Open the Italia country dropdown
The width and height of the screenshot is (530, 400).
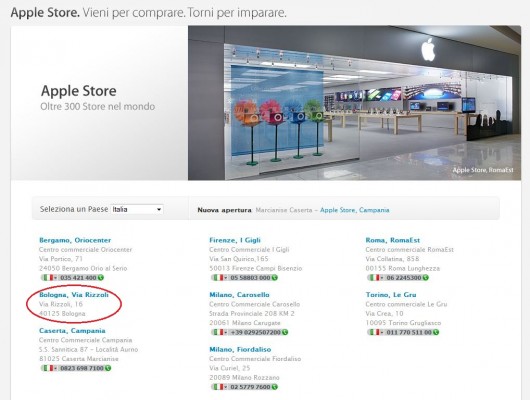(x=137, y=209)
